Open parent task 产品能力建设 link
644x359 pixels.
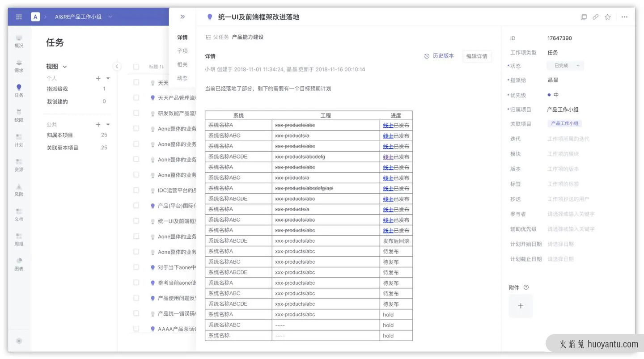click(248, 37)
